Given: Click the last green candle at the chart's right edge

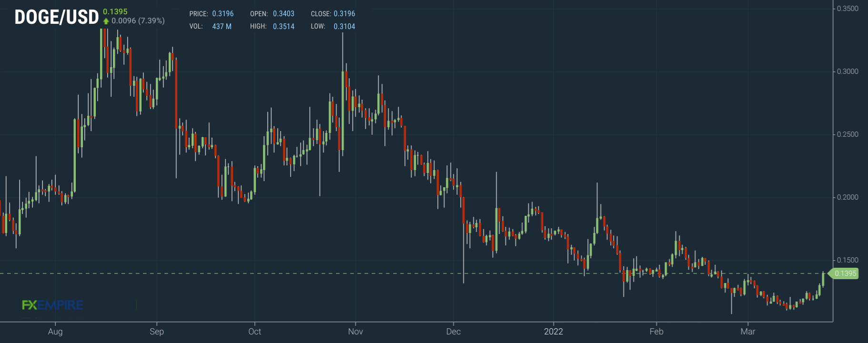Looking at the screenshot, I should [x=823, y=279].
